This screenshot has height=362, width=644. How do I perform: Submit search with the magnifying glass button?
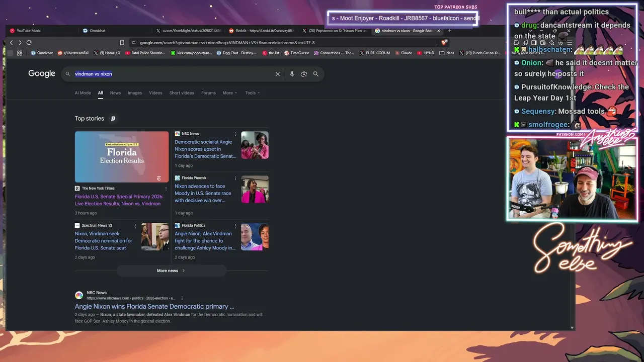pos(316,74)
